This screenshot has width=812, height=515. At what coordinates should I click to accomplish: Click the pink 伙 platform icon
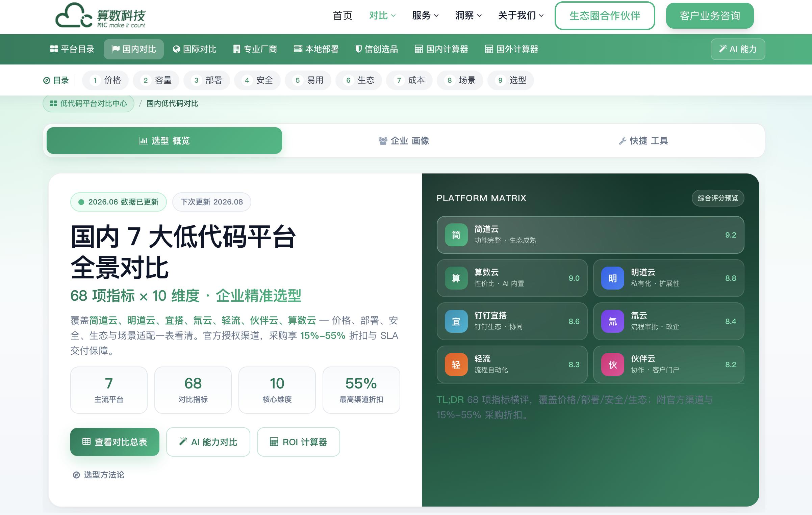[x=613, y=364]
